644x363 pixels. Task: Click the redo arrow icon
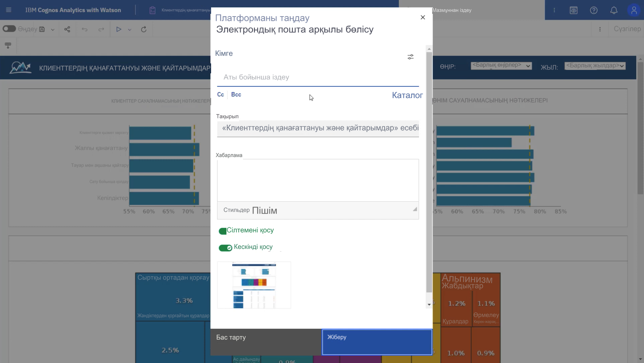click(x=101, y=29)
